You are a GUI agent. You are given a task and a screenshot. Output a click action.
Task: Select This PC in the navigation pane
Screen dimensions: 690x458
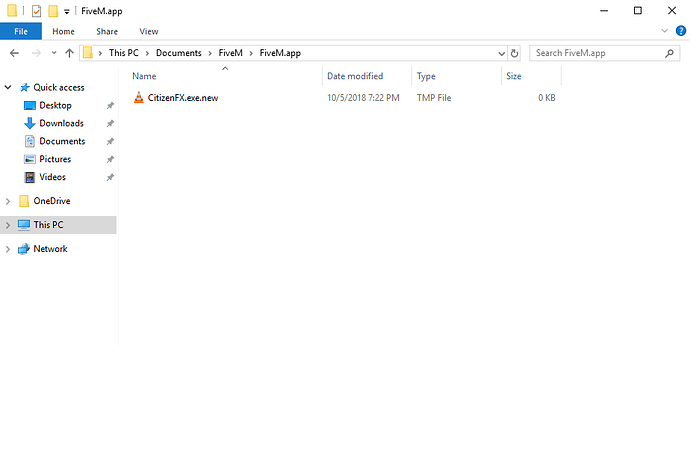tap(48, 224)
